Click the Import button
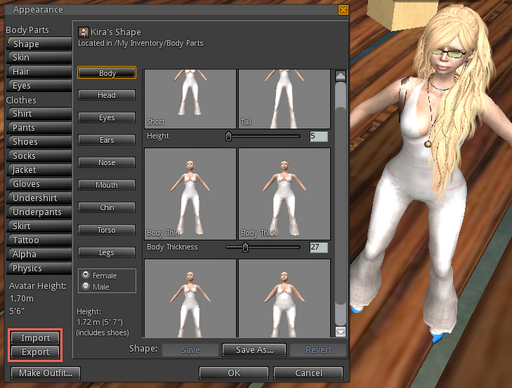Screen dimensions: 512x388 tap(35, 338)
